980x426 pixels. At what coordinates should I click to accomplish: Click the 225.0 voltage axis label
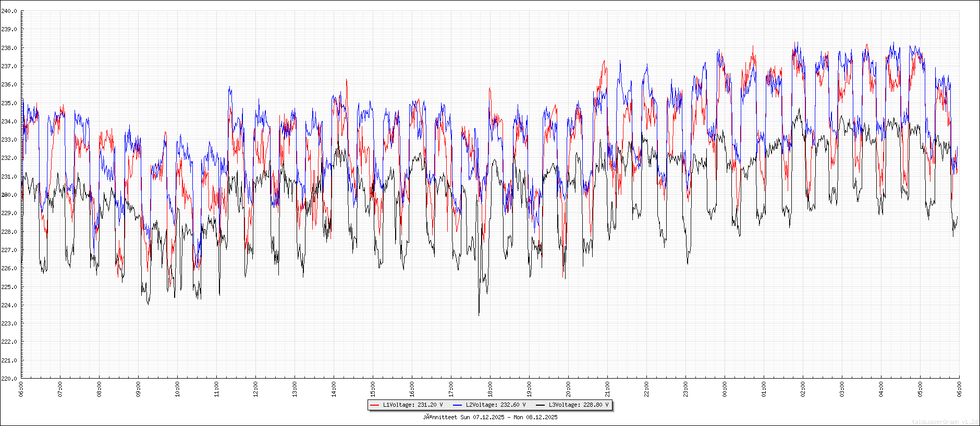coord(9,287)
